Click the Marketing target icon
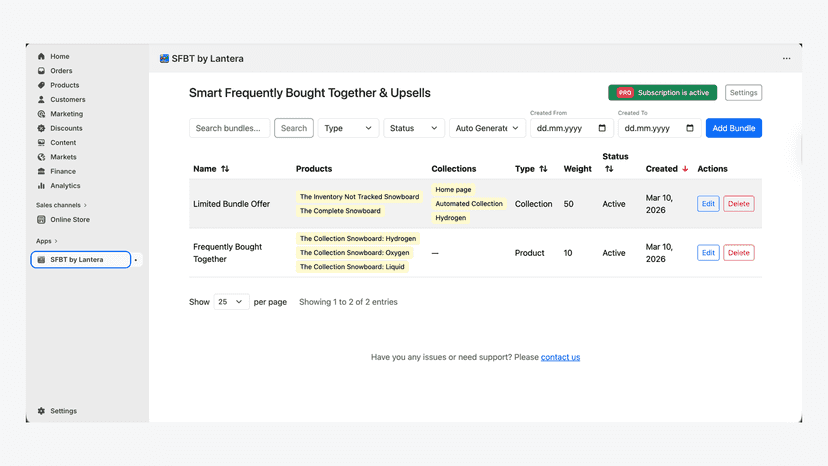 pyautogui.click(x=41, y=114)
